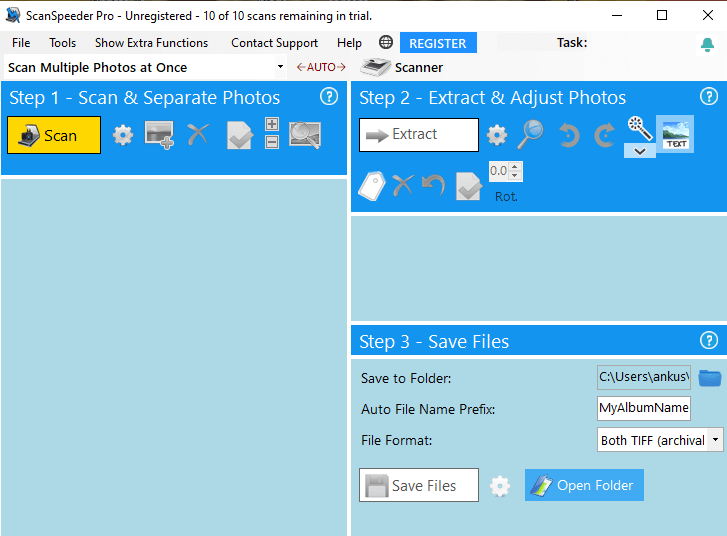The height and width of the screenshot is (536, 727).
Task: Rotate photo clockwise in Step 2
Action: pos(605,135)
